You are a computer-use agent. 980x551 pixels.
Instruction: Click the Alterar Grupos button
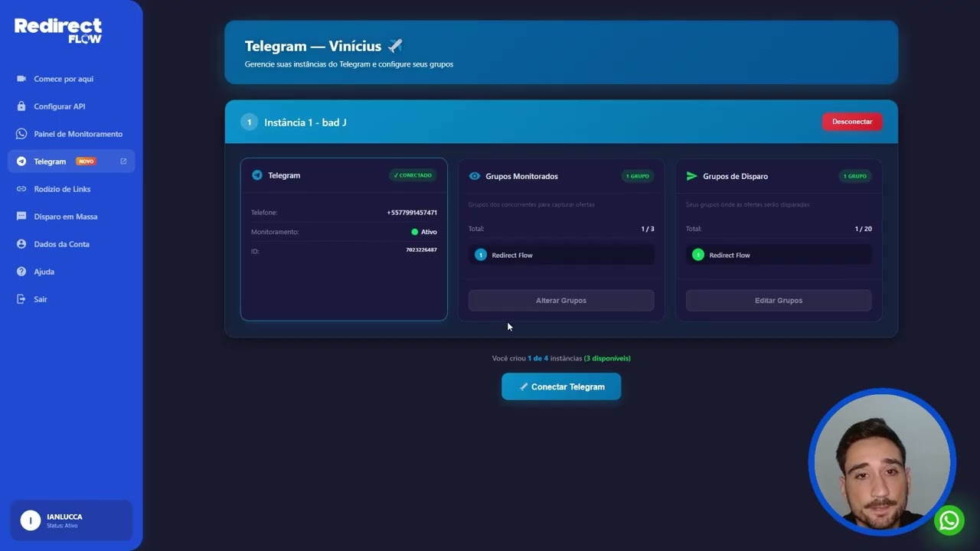(561, 301)
